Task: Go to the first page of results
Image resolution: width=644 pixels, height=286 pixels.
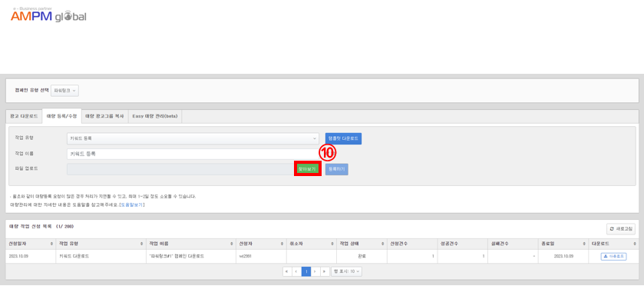Action: (288, 271)
